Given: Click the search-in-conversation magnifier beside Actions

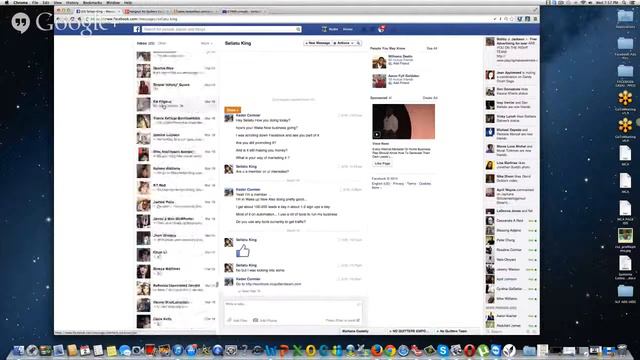Looking at the screenshot, I should pyautogui.click(x=358, y=43).
